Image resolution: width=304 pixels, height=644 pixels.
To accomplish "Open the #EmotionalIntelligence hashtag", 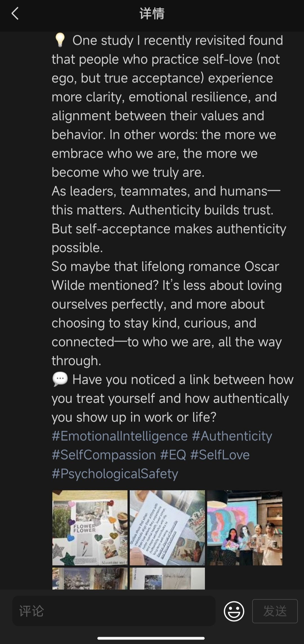I will [x=120, y=436].
